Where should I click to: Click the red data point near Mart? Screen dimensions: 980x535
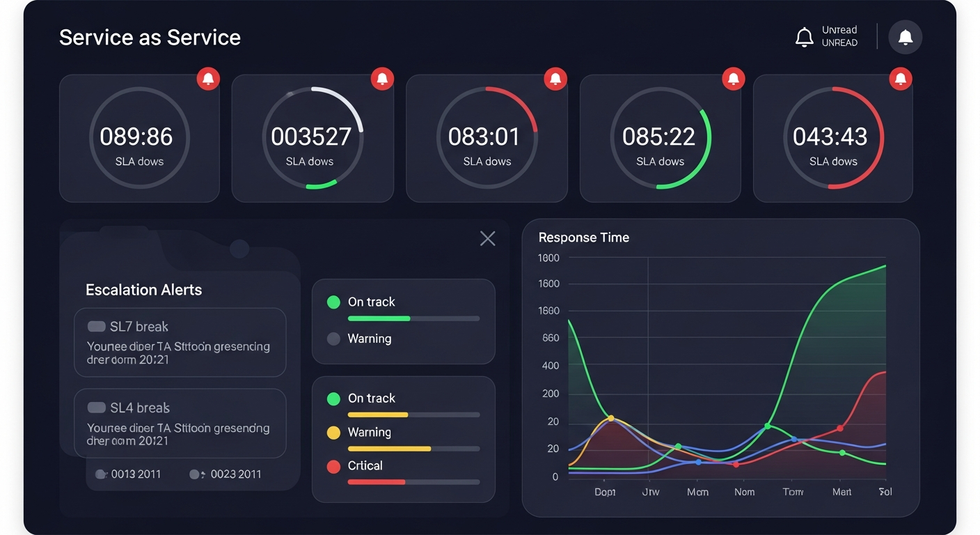coord(840,428)
